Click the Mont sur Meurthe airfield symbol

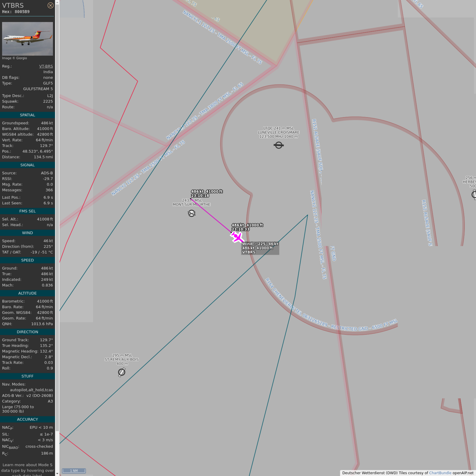191,213
